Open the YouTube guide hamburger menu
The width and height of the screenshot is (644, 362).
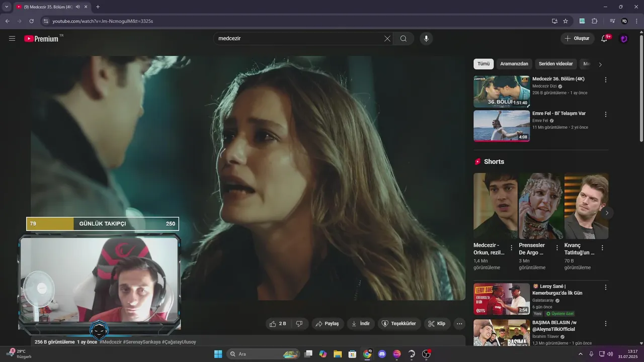pos(12,38)
